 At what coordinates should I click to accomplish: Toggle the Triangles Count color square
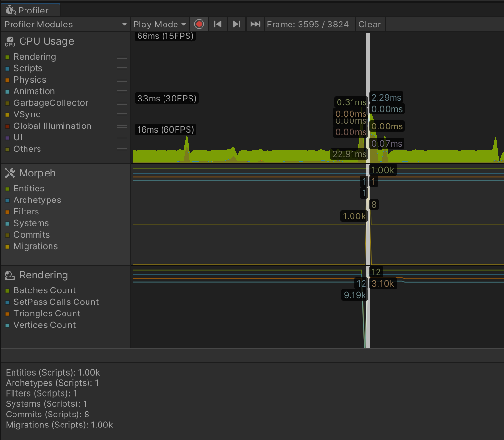click(7, 314)
